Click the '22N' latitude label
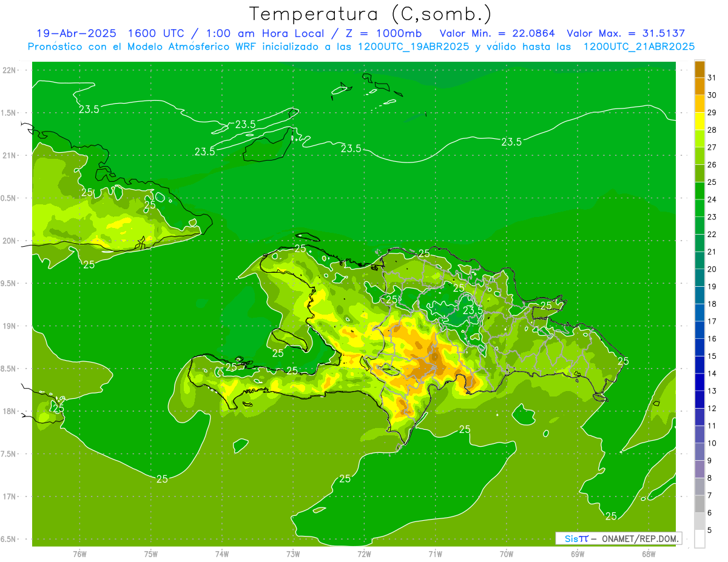 [10, 70]
